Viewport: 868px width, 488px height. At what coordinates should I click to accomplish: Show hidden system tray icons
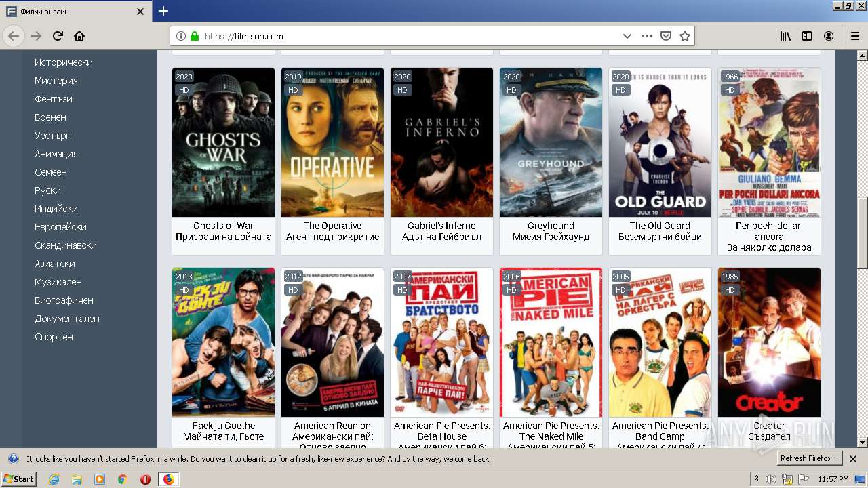[x=756, y=479]
